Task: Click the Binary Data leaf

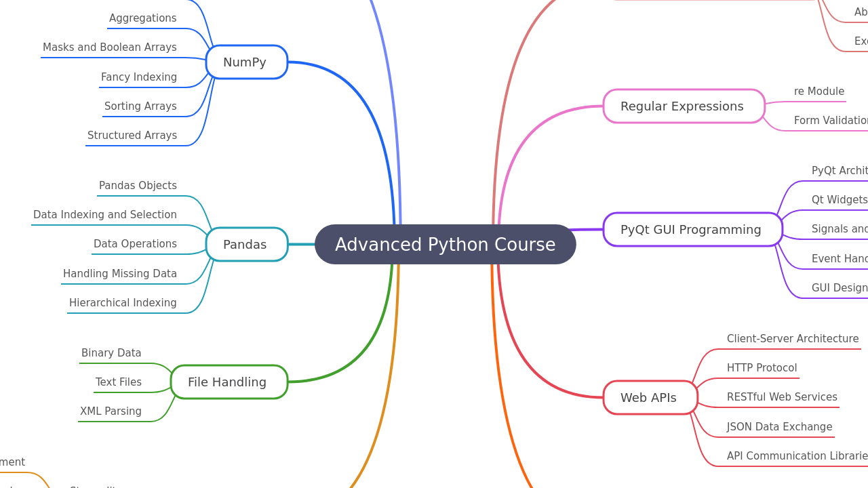Action: tap(111, 353)
